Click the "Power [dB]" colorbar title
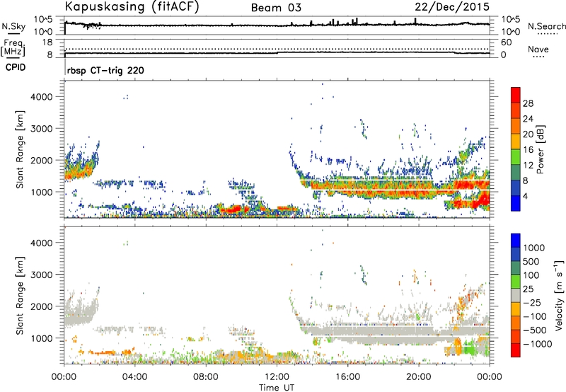The width and height of the screenshot is (566, 392). [541, 150]
